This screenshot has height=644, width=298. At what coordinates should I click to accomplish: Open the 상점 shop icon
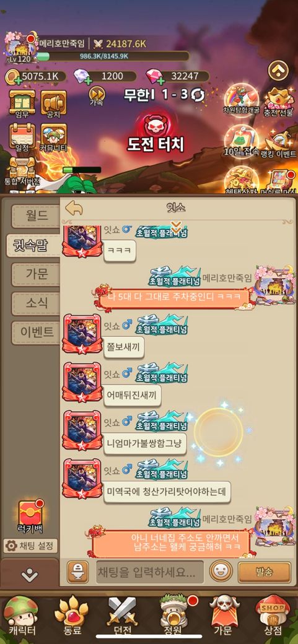(x=273, y=616)
